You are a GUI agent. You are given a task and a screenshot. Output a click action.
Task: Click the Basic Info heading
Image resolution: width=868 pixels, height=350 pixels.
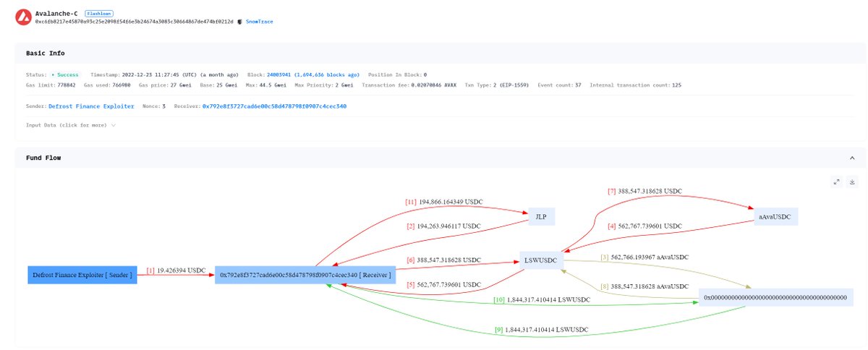[x=46, y=54]
